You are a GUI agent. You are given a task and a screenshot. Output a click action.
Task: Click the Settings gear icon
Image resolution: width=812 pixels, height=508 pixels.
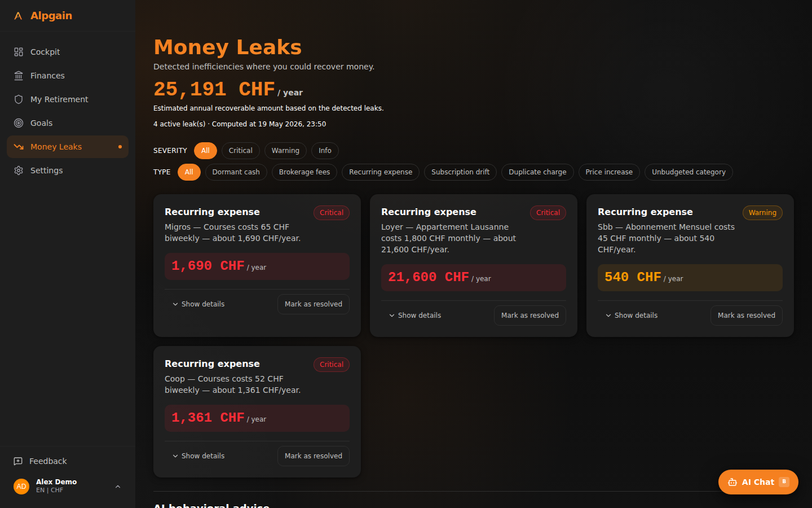[x=19, y=170]
